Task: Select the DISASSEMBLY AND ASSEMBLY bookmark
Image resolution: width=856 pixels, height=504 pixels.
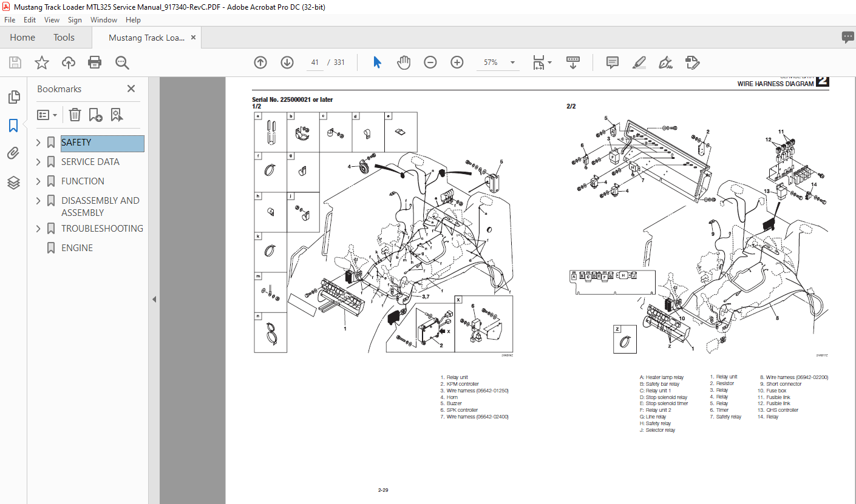Action: pyautogui.click(x=100, y=207)
